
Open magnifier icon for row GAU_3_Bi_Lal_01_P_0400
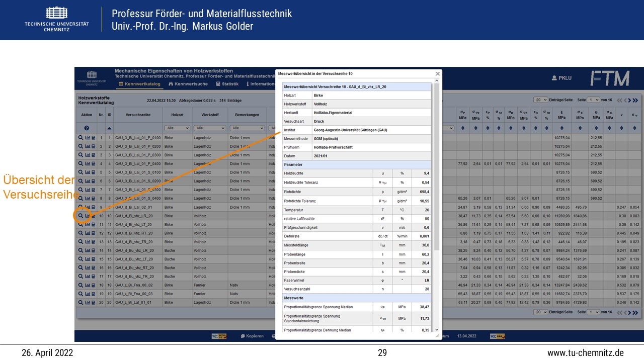click(x=80, y=163)
